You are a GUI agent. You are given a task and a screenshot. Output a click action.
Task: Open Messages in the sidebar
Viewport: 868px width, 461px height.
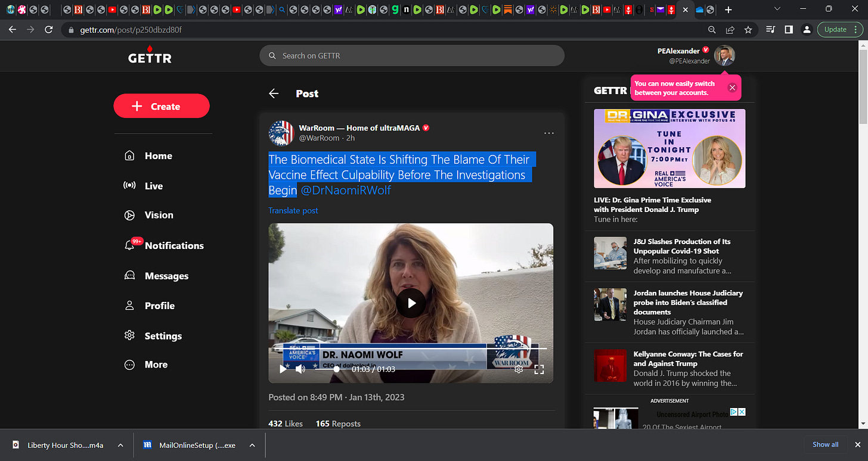(156, 276)
